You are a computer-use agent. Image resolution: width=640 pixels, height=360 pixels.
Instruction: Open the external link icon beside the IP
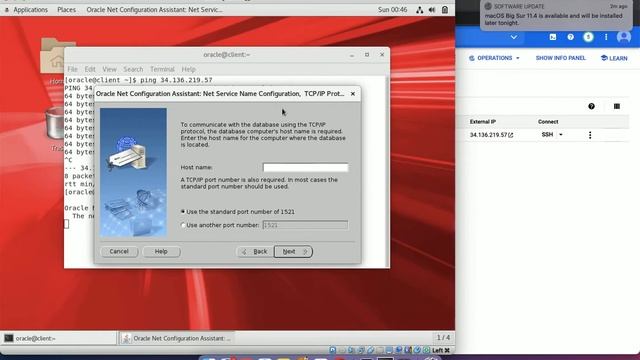point(511,135)
